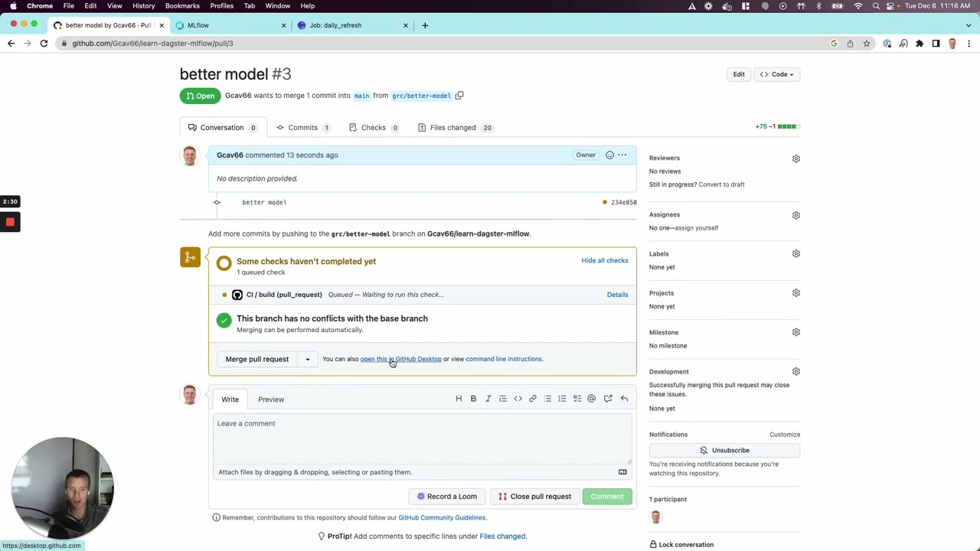
Task: Open this in GitHub Desktop link
Action: point(400,359)
